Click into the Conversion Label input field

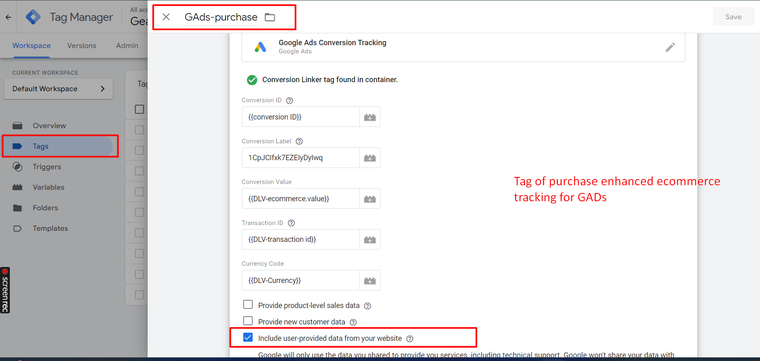click(301, 158)
